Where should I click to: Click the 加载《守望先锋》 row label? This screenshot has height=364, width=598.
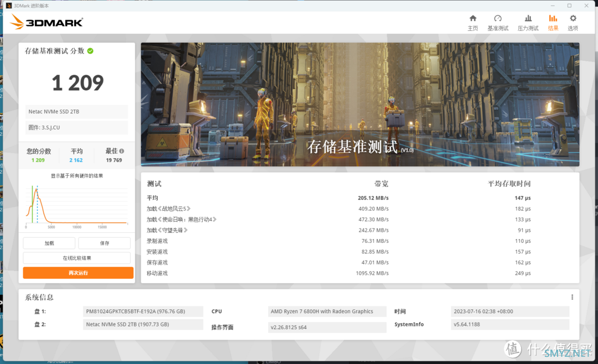point(167,230)
